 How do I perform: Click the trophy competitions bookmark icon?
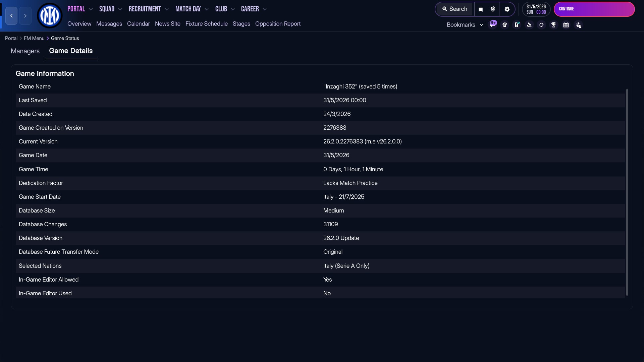[554, 25]
